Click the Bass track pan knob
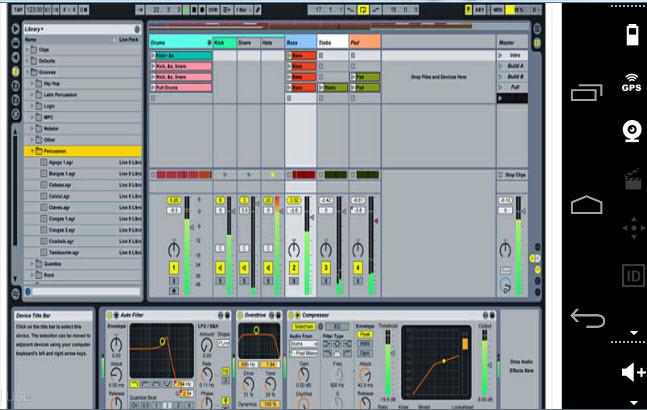The height and width of the screenshot is (410, 647). coord(294,249)
